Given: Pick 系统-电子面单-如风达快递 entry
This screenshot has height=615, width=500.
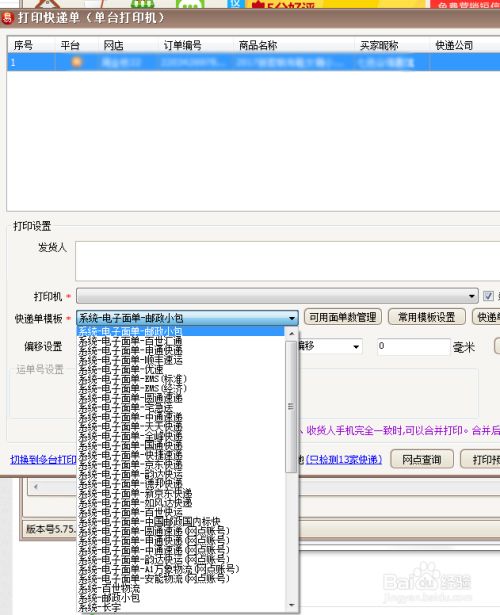Looking at the screenshot, I should 180,503.
